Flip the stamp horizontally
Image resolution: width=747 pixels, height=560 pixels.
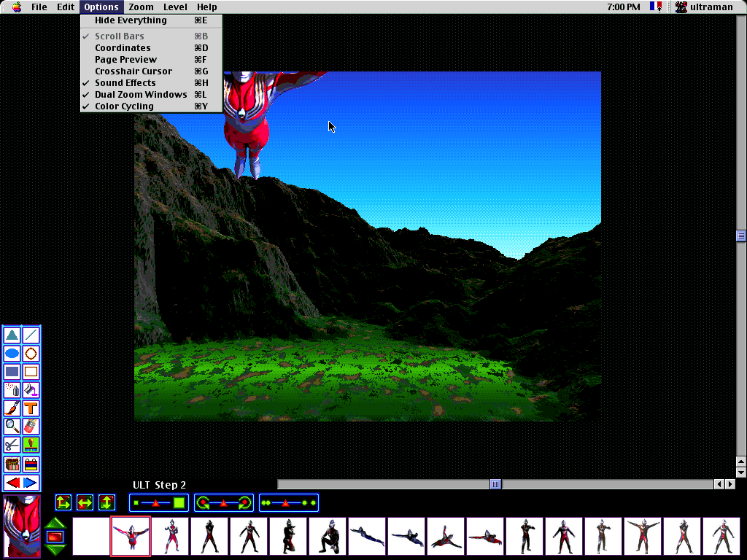click(x=85, y=502)
